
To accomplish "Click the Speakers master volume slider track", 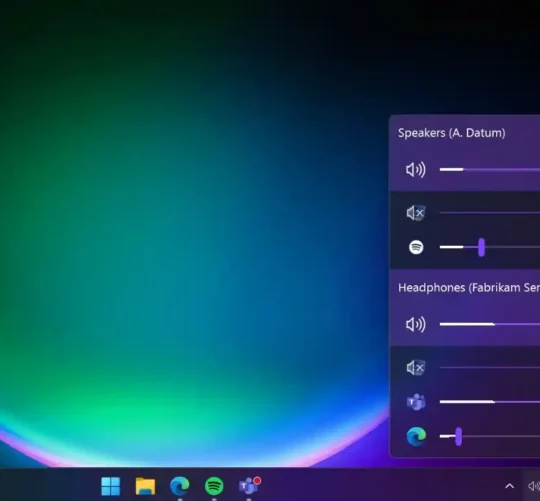I will click(x=490, y=169).
